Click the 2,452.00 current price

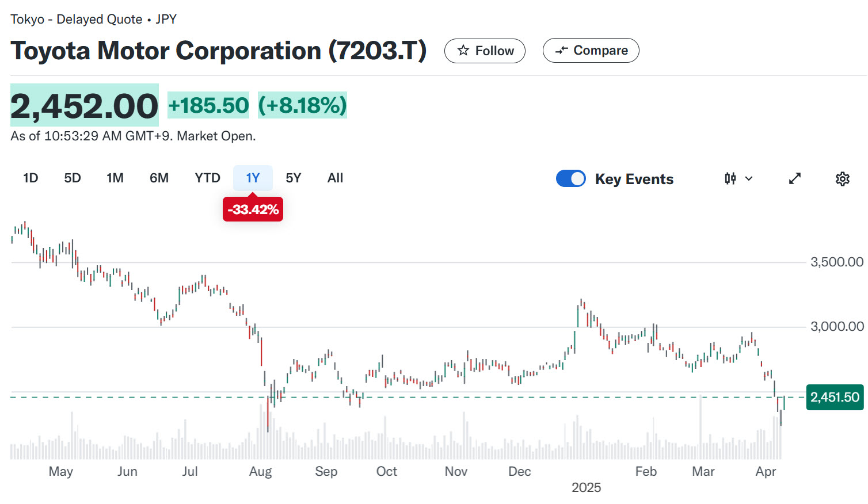pyautogui.click(x=85, y=106)
